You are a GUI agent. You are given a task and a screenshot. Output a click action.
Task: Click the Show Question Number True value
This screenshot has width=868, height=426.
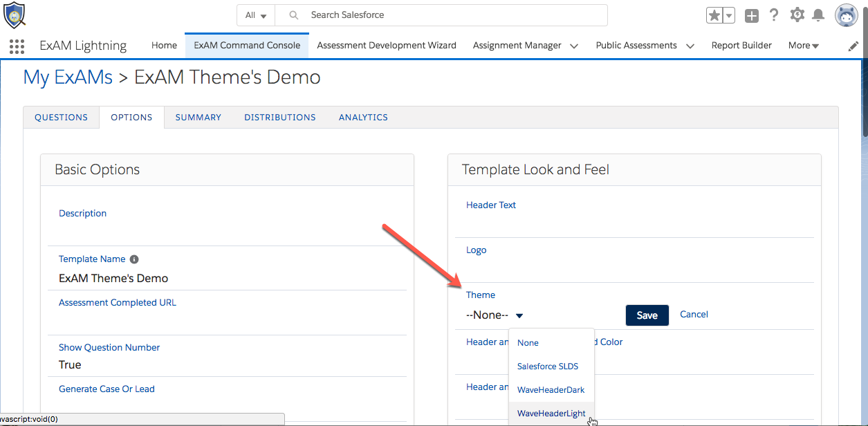pyautogui.click(x=70, y=364)
